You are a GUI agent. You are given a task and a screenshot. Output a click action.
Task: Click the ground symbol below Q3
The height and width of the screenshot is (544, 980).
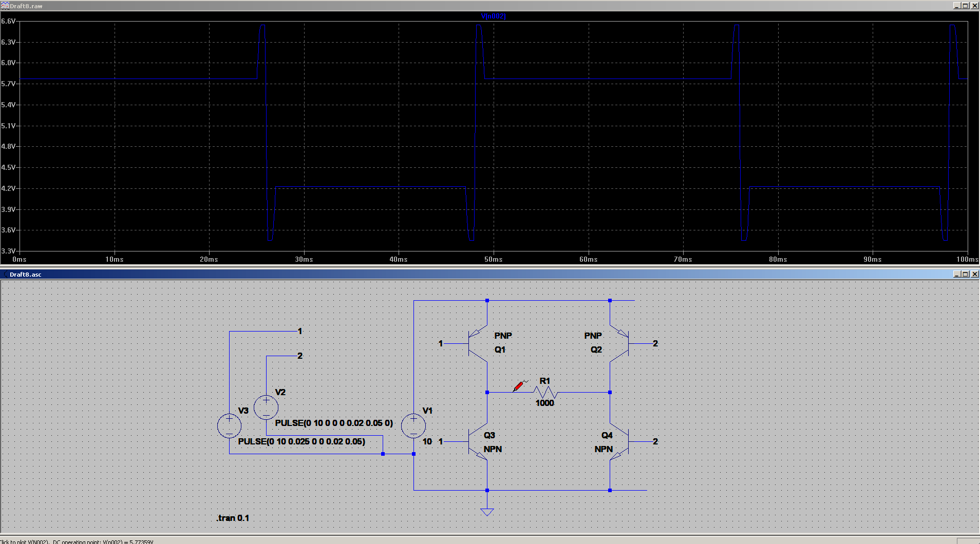pos(487,511)
